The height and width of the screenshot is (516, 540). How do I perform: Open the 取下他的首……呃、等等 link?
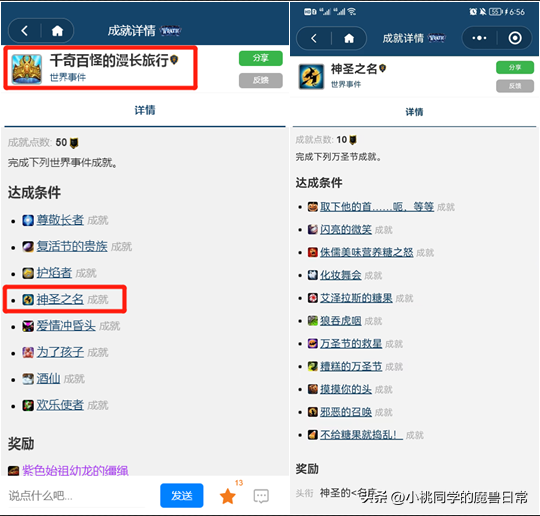click(377, 207)
